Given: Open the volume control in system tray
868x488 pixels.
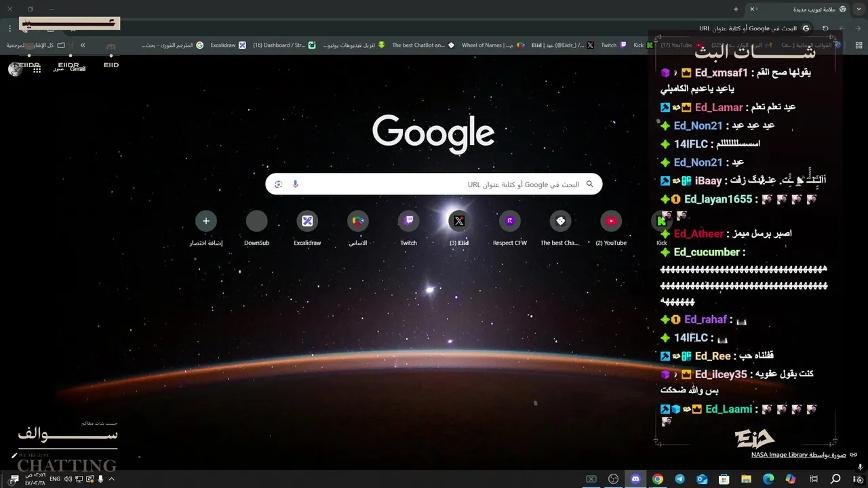Looking at the screenshot, I should tap(68, 479).
